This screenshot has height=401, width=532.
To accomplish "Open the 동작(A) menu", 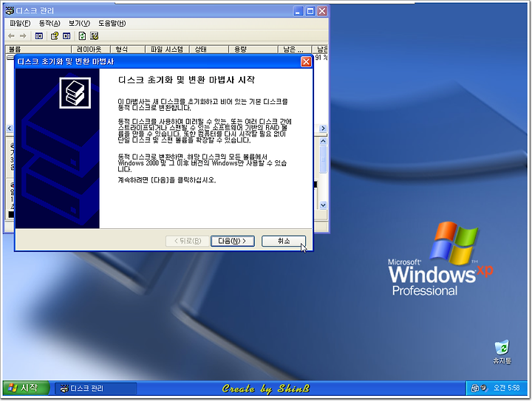I will click(50, 24).
